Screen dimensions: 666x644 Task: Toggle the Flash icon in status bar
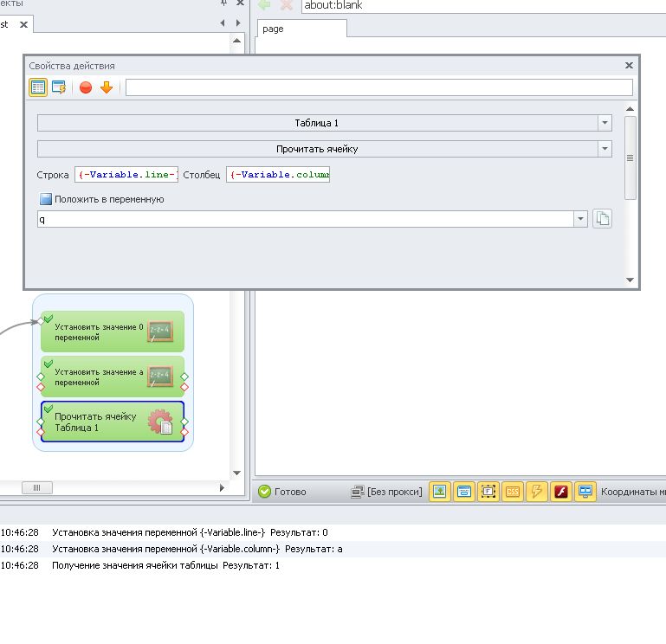561,492
